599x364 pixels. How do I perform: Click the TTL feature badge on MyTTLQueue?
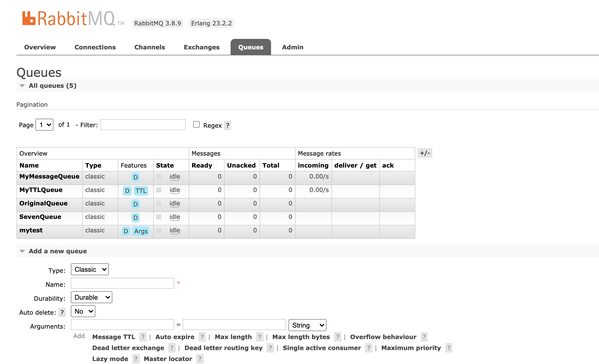pyautogui.click(x=141, y=191)
